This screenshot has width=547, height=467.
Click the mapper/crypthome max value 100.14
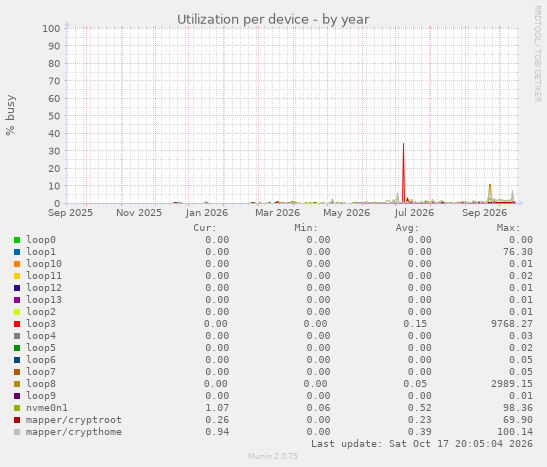pos(515,431)
